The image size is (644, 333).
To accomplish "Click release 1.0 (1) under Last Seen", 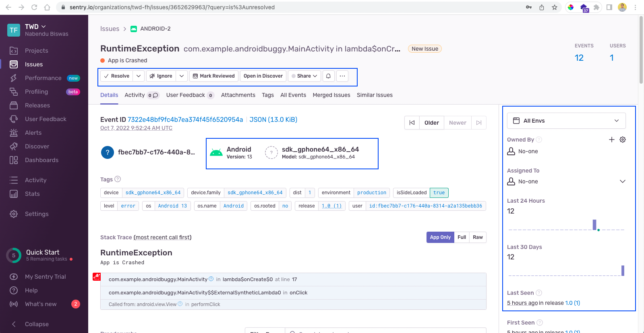I will click(573, 303).
